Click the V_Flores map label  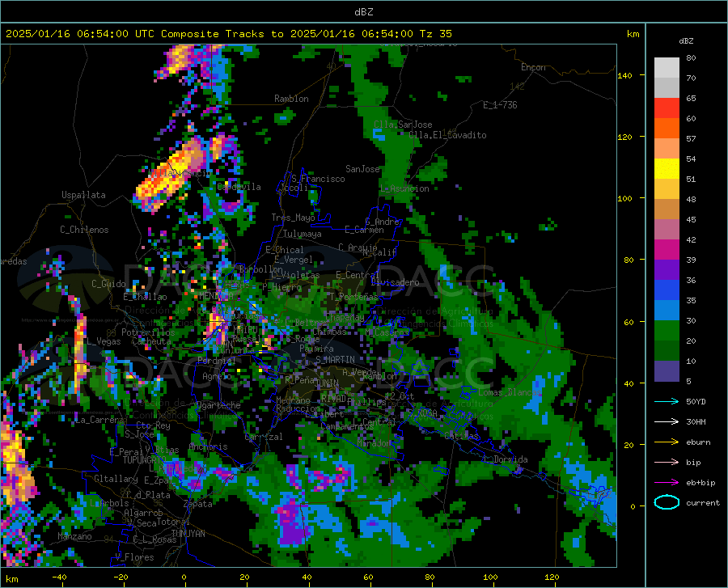pos(134,557)
